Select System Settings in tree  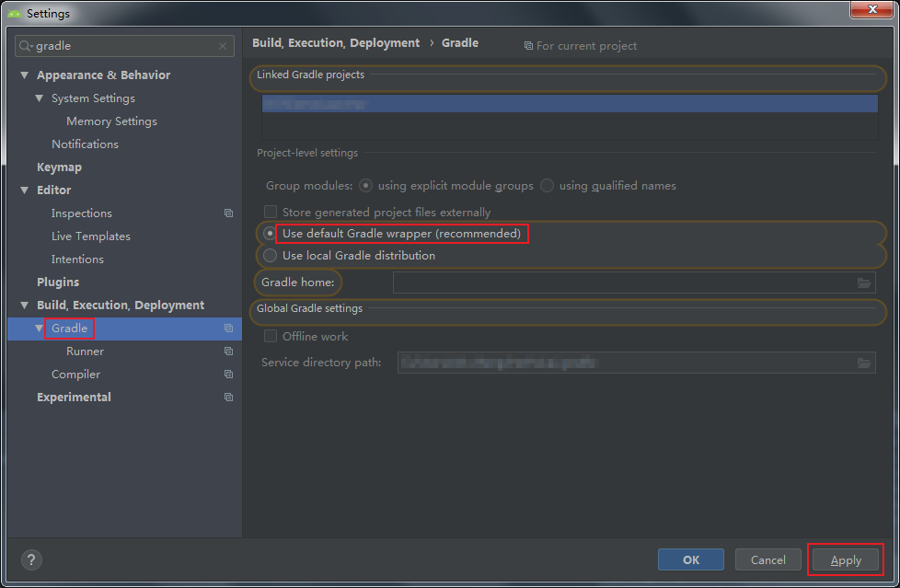(93, 98)
